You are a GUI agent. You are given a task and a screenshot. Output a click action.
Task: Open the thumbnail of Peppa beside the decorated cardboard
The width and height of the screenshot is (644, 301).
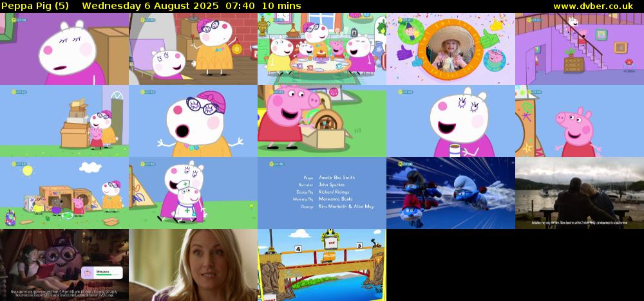580,121
